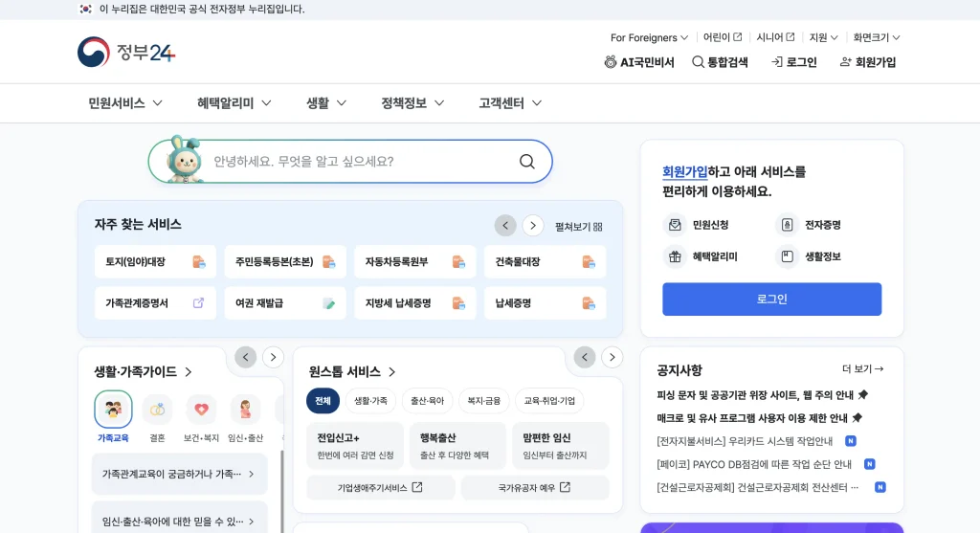Click 가족관계증명서 external link icon

click(198, 303)
